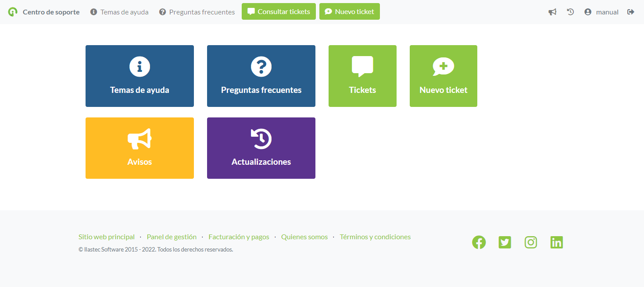Select the yellow Avisos tile
This screenshot has width=644, height=287.
pos(140,148)
